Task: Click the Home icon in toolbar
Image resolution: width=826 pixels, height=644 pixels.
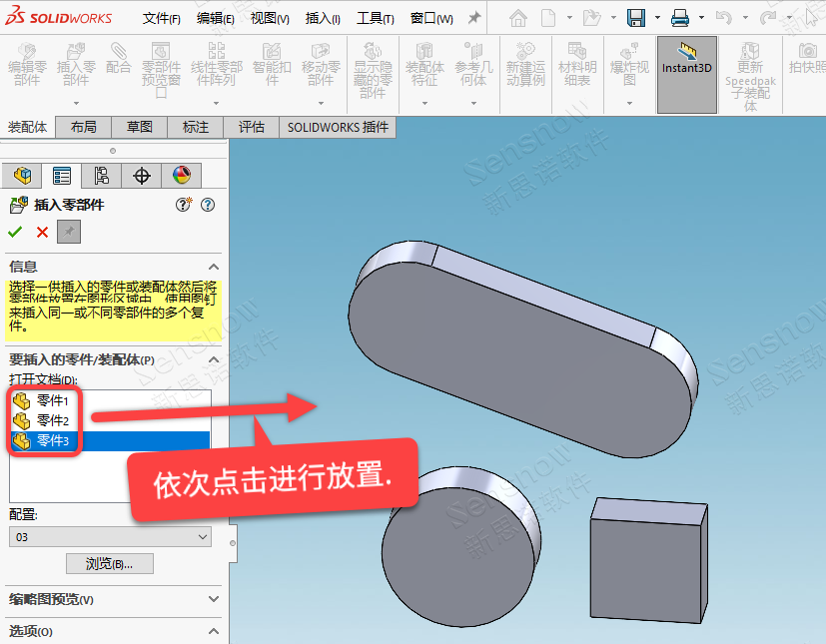Action: point(517,18)
